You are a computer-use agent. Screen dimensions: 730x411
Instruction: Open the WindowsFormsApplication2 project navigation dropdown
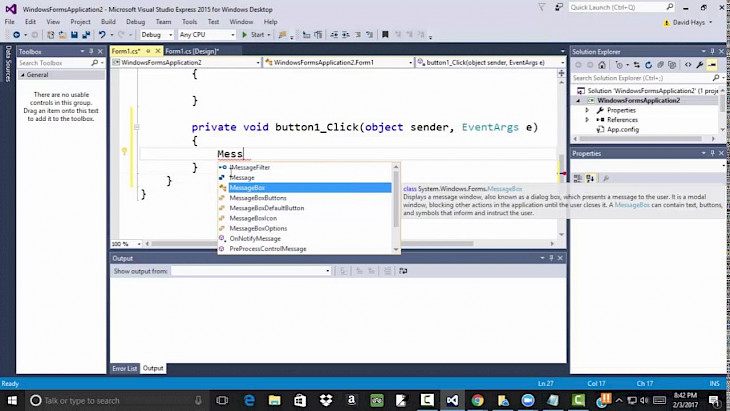186,62
